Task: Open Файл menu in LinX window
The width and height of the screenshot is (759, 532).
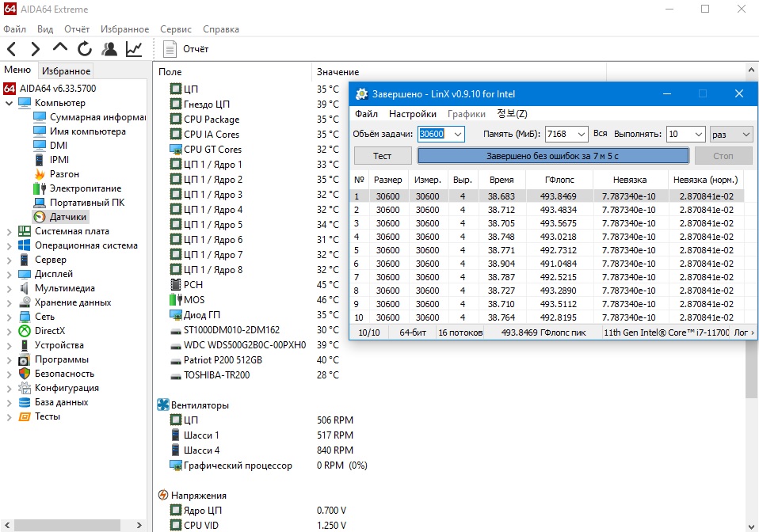Action: coord(366,114)
